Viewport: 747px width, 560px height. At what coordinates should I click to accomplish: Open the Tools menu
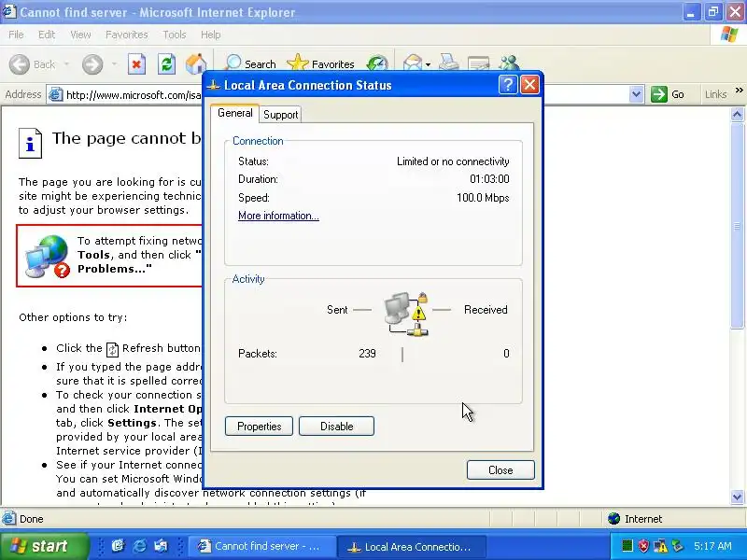[175, 35]
